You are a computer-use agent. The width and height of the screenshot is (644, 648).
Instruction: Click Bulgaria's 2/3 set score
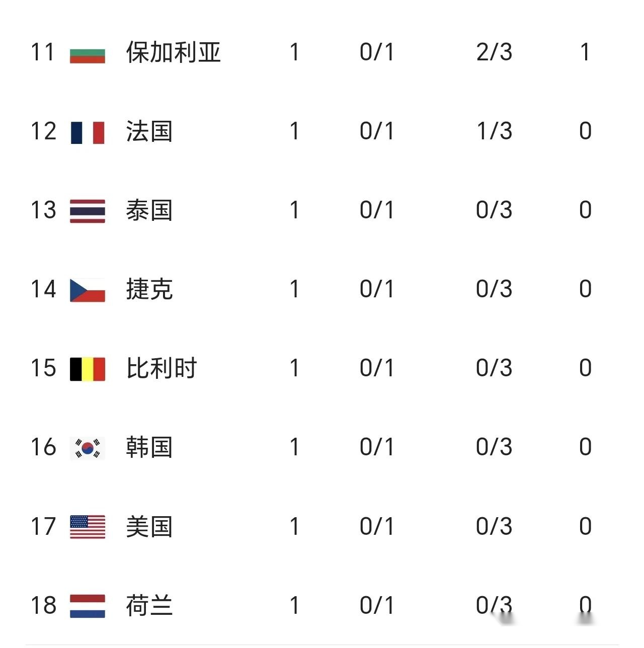tap(494, 52)
